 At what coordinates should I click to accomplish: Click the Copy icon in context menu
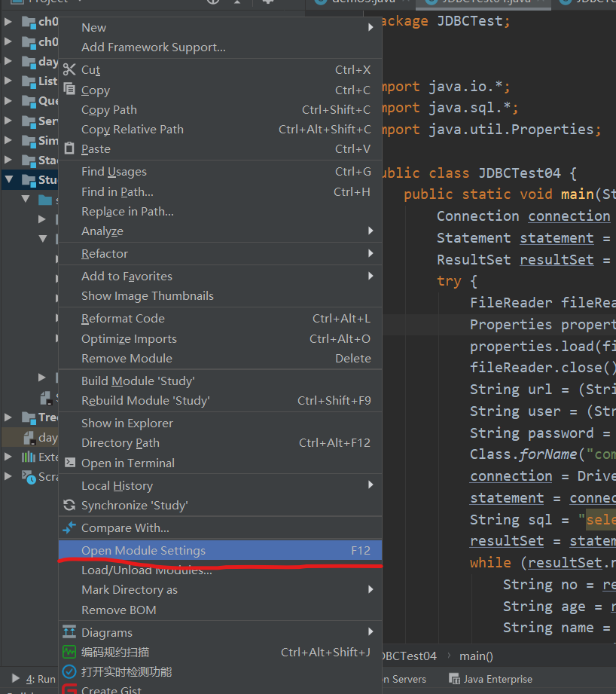click(x=69, y=89)
